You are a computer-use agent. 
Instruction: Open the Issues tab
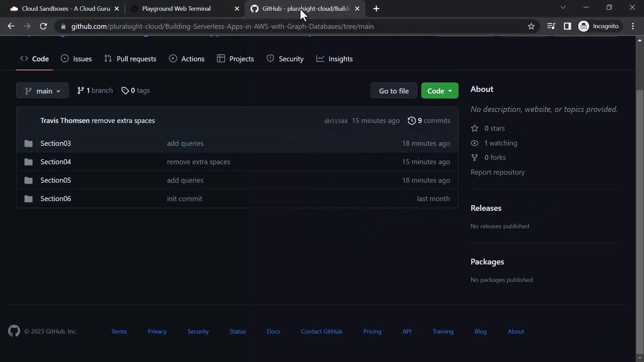pos(76,59)
